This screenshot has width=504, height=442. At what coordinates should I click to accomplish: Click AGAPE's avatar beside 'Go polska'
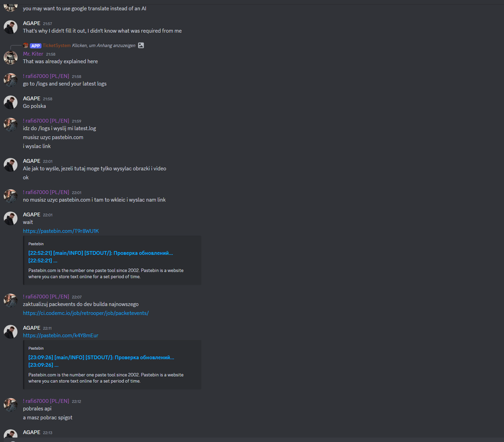point(10,102)
